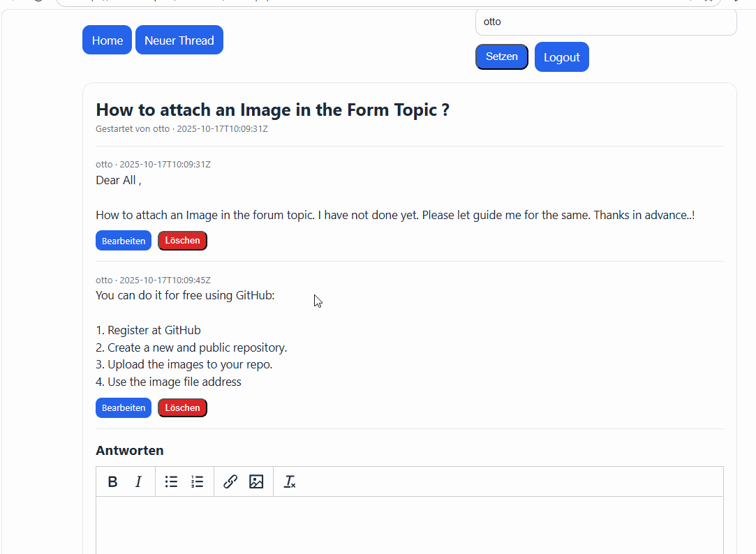This screenshot has width=756, height=554.
Task: Toggle bold formatting in reply editor
Action: pos(113,481)
